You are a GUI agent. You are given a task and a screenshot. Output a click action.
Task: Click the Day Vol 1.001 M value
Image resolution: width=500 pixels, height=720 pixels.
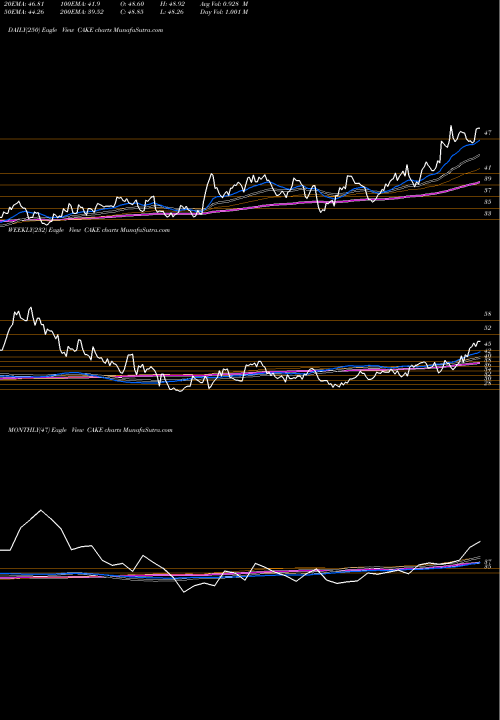(224, 12)
